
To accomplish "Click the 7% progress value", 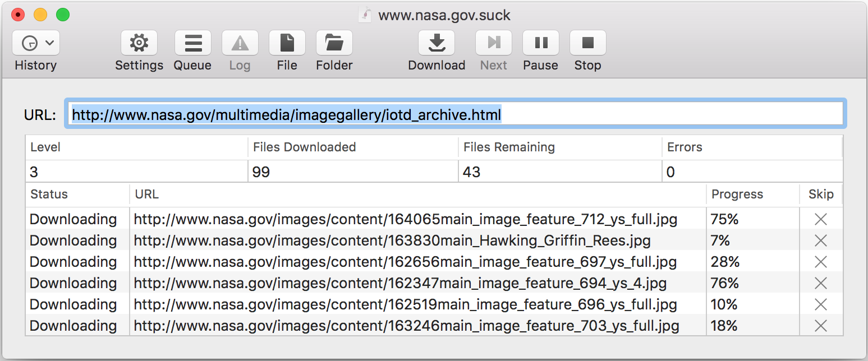I will pos(720,240).
